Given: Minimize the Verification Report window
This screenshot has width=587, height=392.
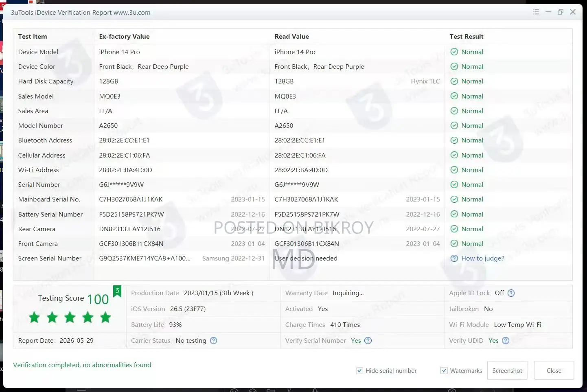Looking at the screenshot, I should pos(548,12).
